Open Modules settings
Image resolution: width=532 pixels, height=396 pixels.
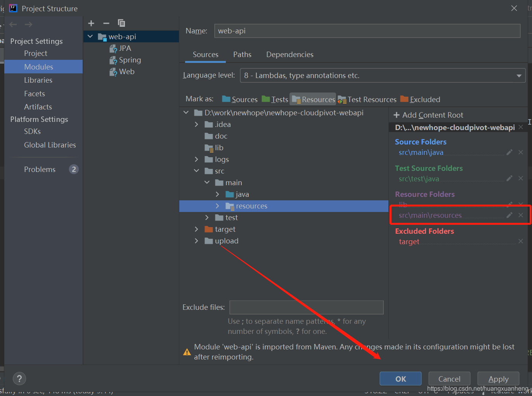coord(43,67)
